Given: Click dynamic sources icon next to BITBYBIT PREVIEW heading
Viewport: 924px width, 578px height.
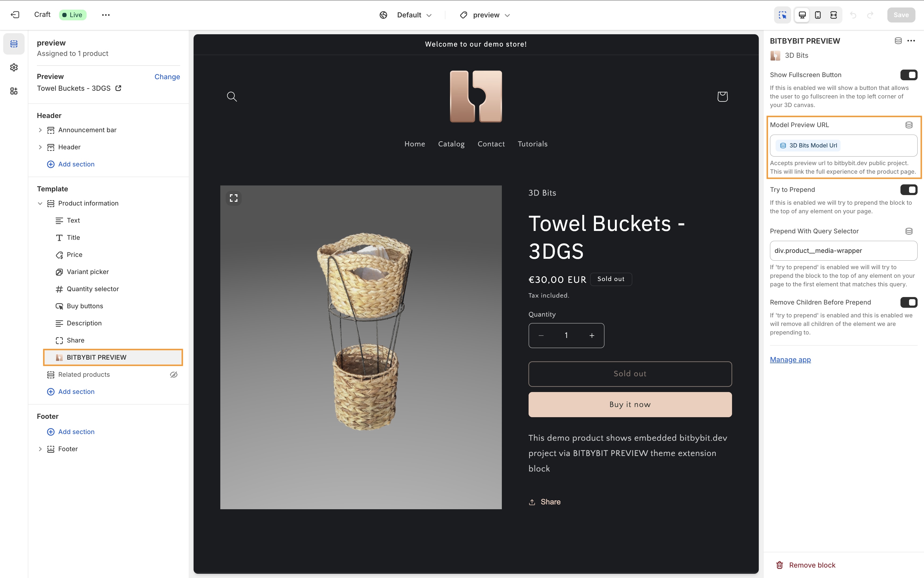Looking at the screenshot, I should click(x=898, y=41).
